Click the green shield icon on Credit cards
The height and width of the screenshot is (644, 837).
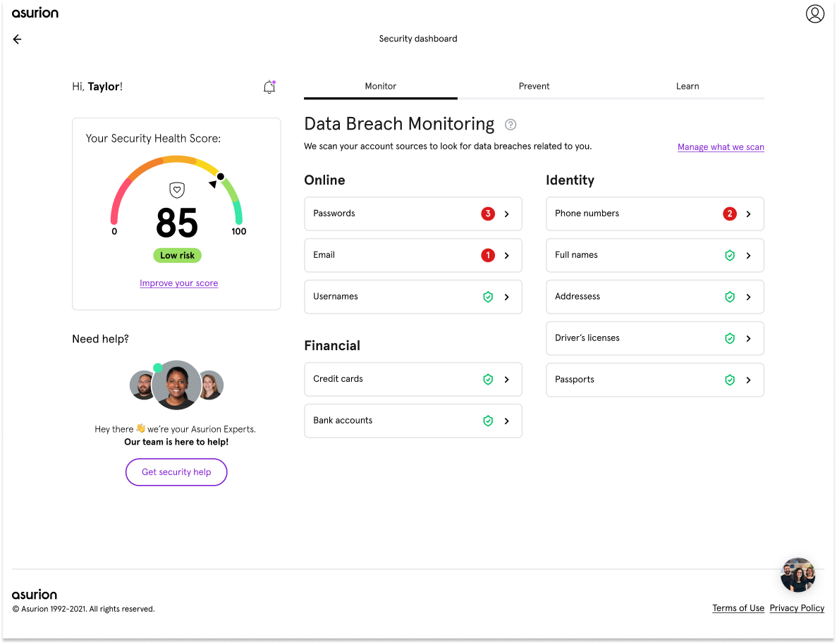tap(488, 379)
